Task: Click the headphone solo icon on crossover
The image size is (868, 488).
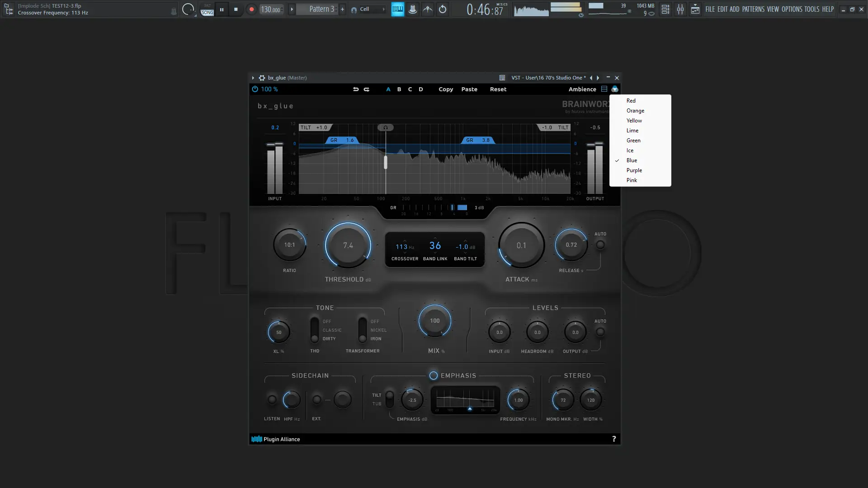Action: (x=386, y=127)
